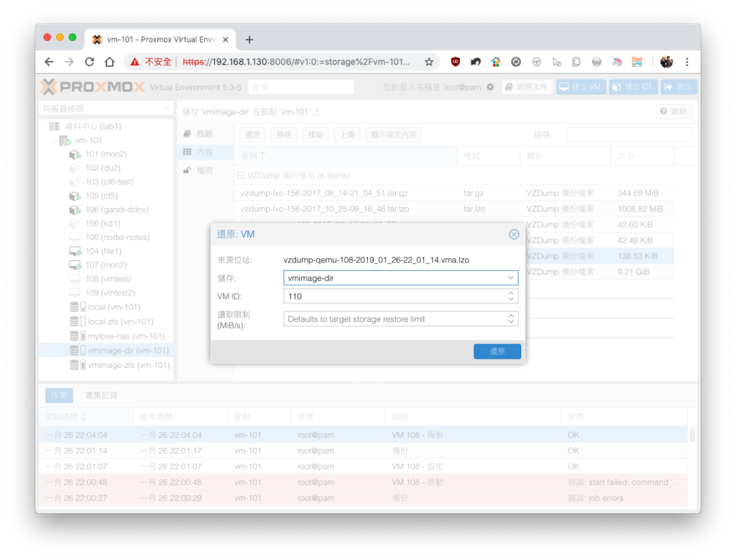This screenshot has width=736, height=560.
Task: Open the browser home page
Action: 109,62
